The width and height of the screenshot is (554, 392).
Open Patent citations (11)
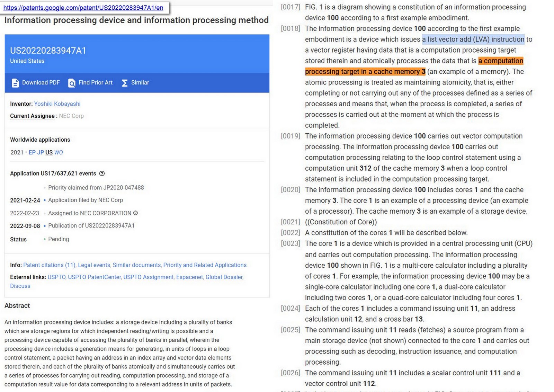click(x=49, y=265)
